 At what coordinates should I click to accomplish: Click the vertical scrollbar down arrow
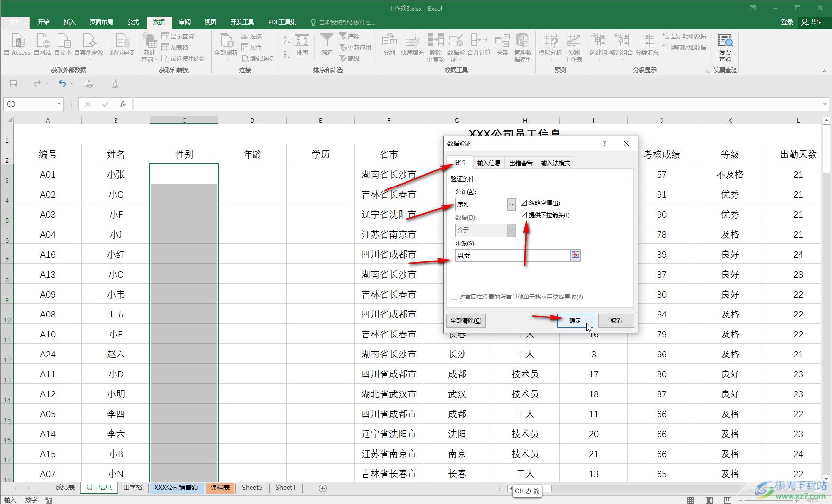pos(826,479)
